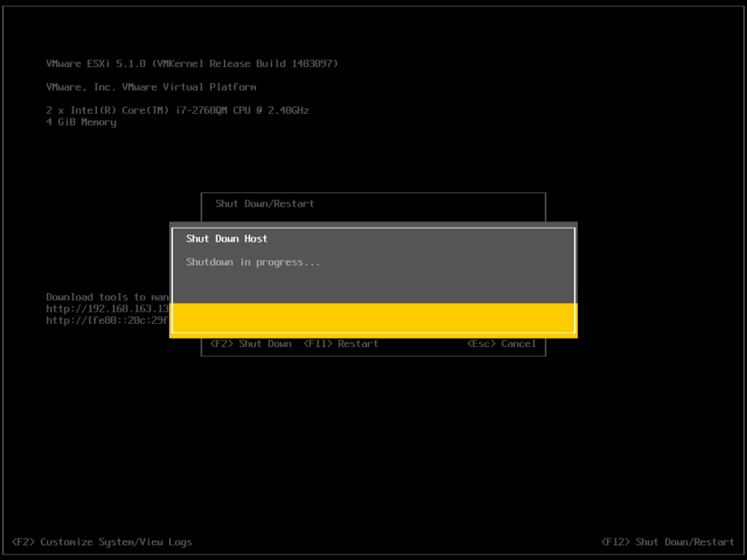This screenshot has height=560, width=747.
Task: Click the VMware ESXi 5.1.0 version line
Action: click(192, 63)
